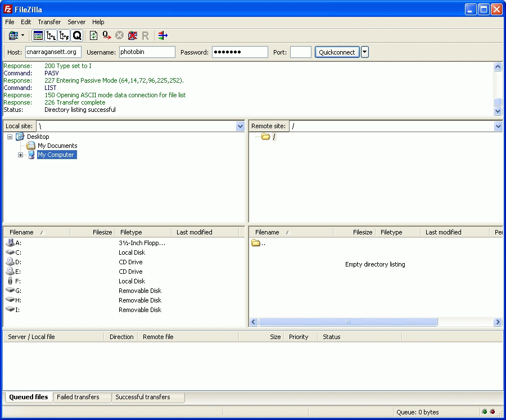Click the remote list horizontal scrollbar
The image size is (506, 420).
tap(347, 322)
